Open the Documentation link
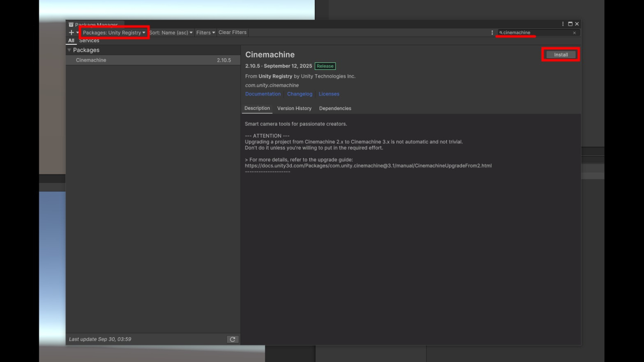 [x=263, y=94]
